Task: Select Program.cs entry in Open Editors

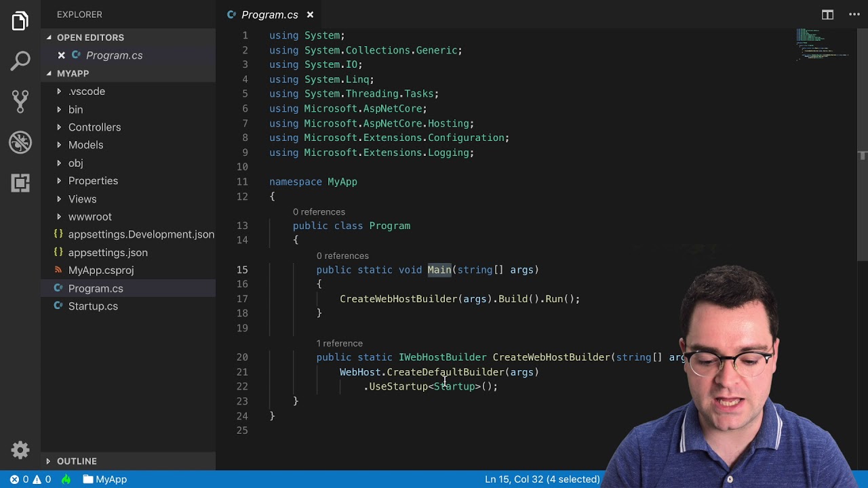Action: coord(128,56)
